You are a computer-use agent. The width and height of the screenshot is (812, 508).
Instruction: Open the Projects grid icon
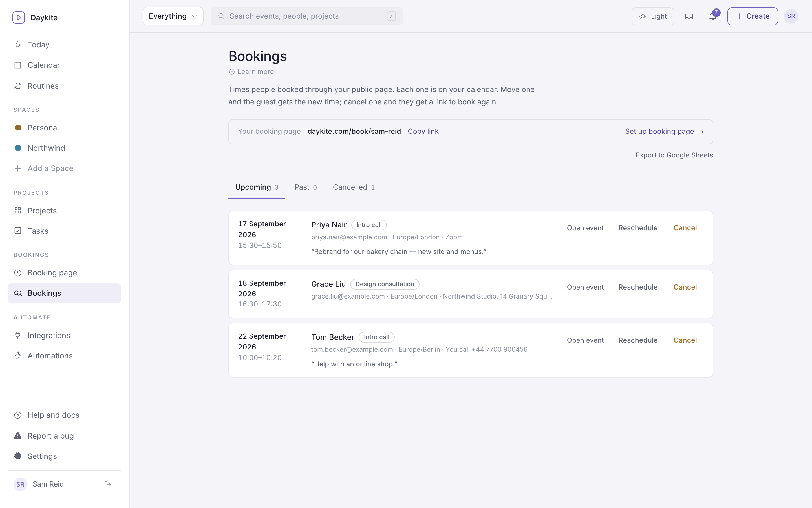coord(18,210)
